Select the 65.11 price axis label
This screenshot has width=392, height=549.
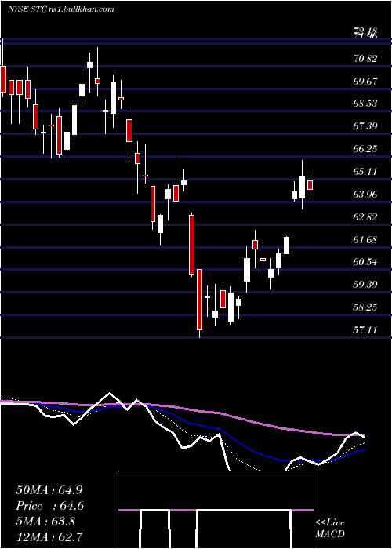click(365, 172)
